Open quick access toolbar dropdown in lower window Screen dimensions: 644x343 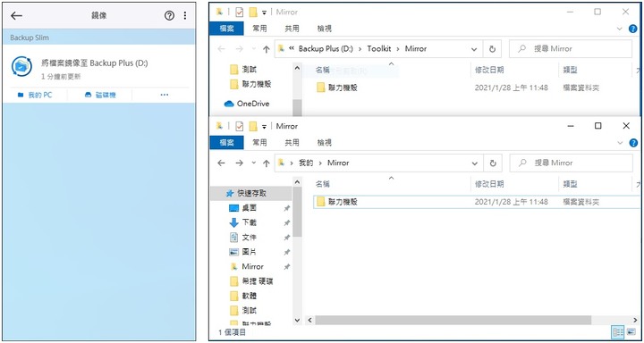click(x=264, y=127)
